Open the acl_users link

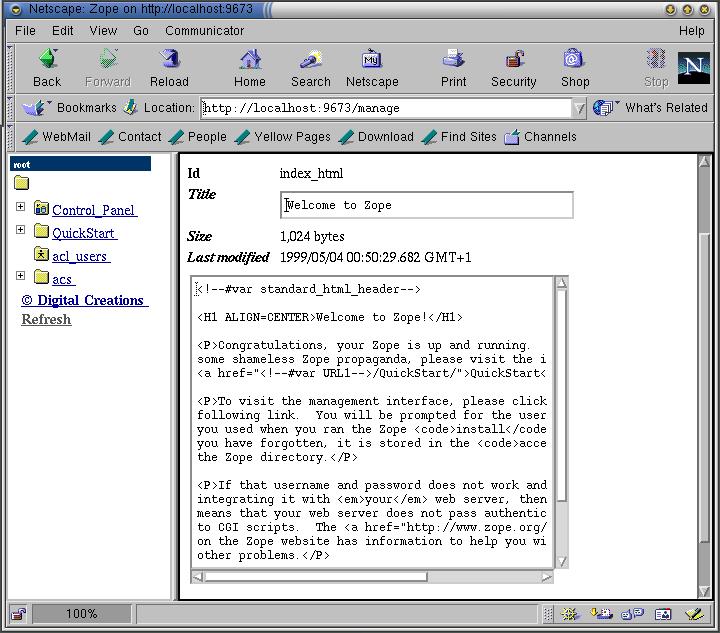click(x=81, y=256)
